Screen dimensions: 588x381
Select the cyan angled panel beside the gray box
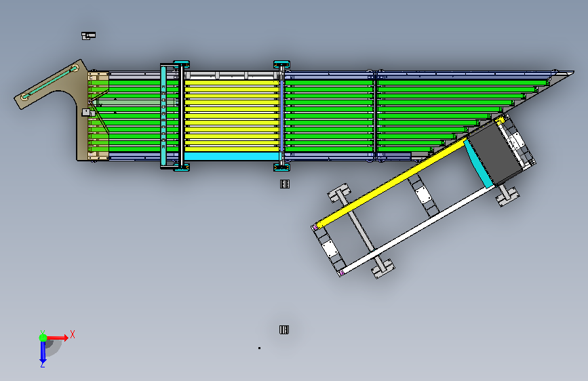478,163
